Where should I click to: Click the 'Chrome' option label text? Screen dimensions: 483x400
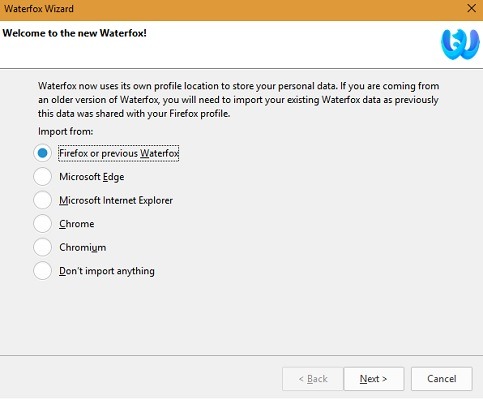tap(77, 224)
